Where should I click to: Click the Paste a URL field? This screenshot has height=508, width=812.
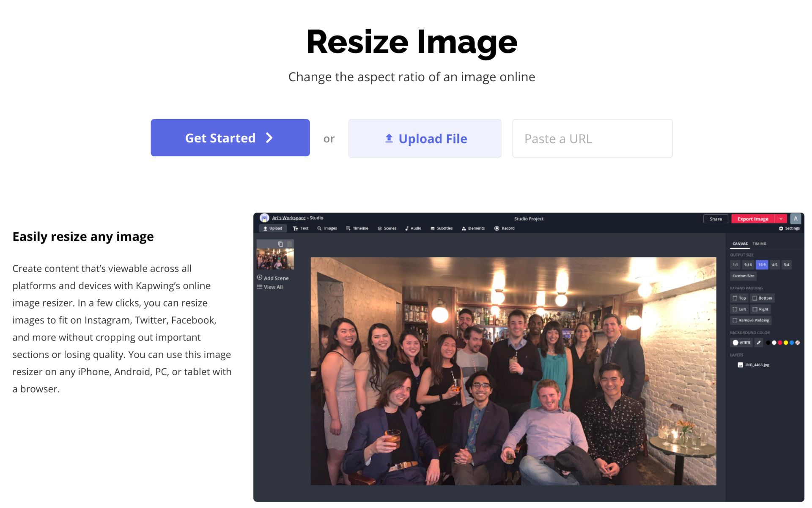point(592,138)
